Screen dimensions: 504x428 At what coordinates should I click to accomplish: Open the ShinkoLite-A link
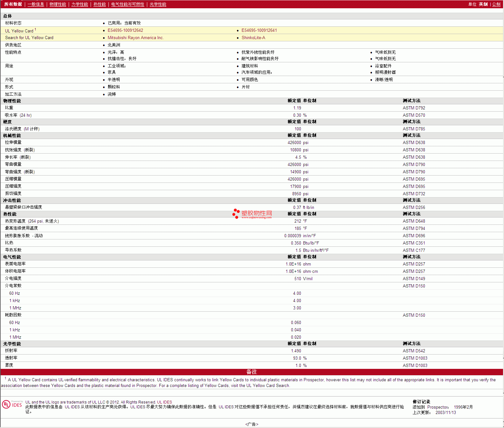tap(253, 38)
